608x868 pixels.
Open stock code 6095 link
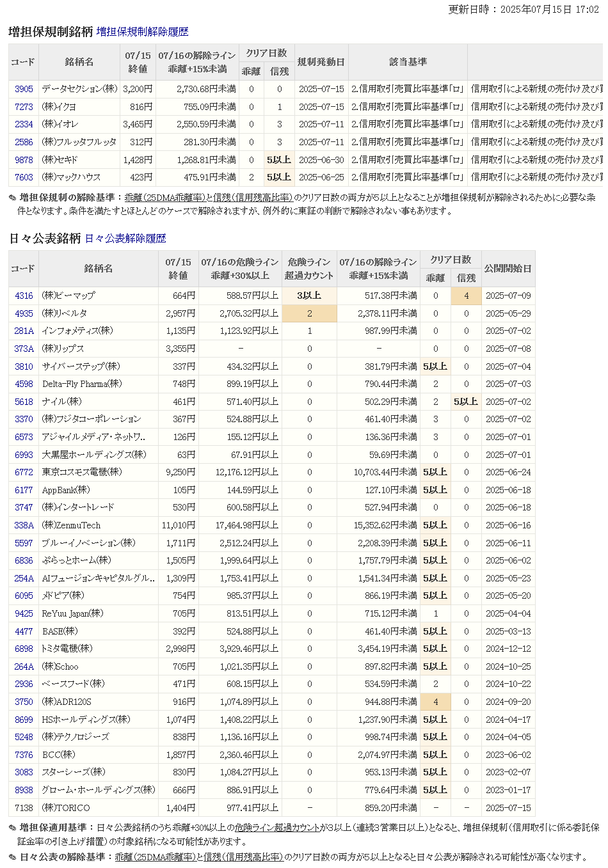click(24, 596)
